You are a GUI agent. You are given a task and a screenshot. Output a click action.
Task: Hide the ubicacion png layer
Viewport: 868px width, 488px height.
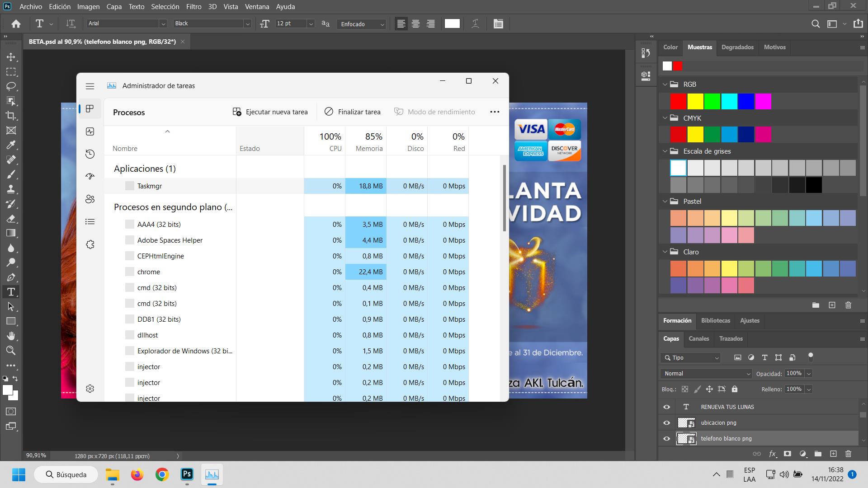(x=666, y=423)
